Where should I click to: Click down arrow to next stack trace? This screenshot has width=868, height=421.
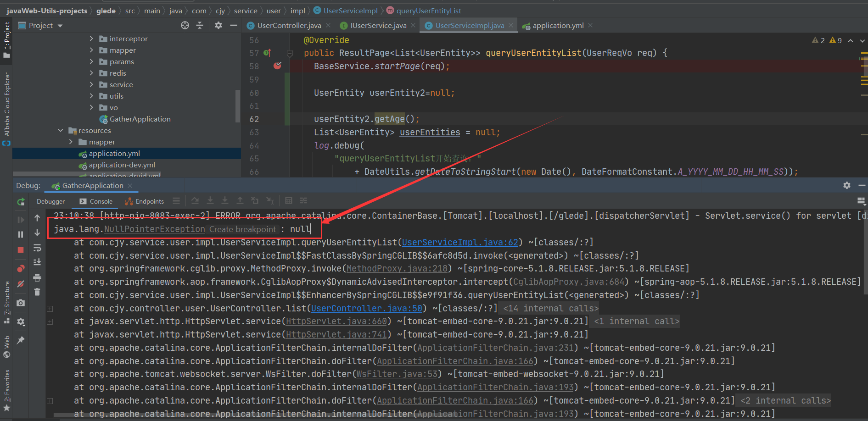coord(37,233)
